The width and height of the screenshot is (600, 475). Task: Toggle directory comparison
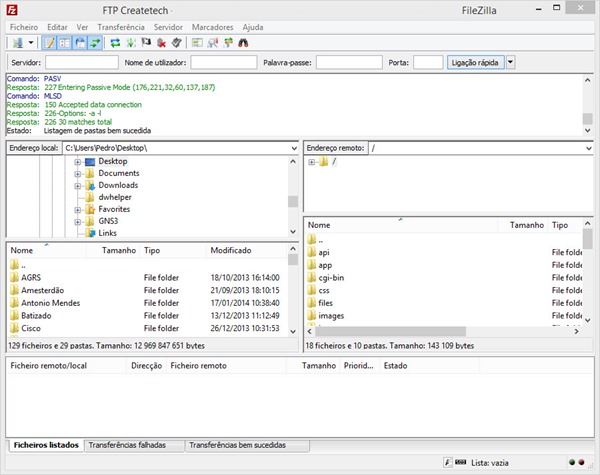point(213,42)
